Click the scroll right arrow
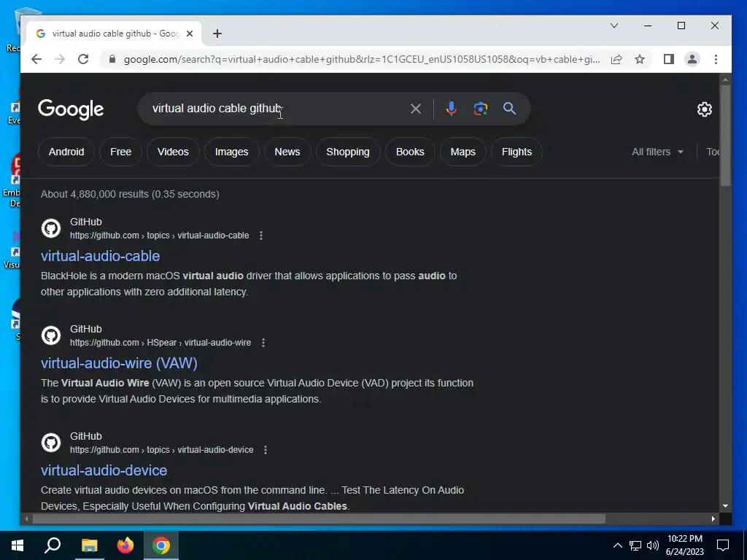The height and width of the screenshot is (560, 747). click(713, 518)
